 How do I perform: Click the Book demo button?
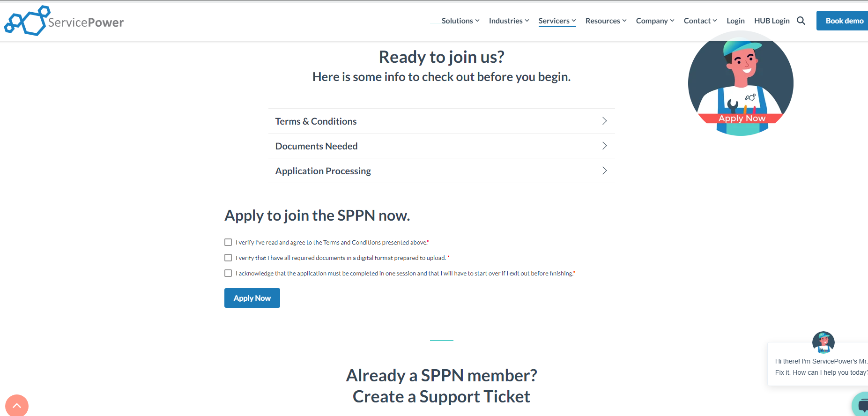pos(842,21)
